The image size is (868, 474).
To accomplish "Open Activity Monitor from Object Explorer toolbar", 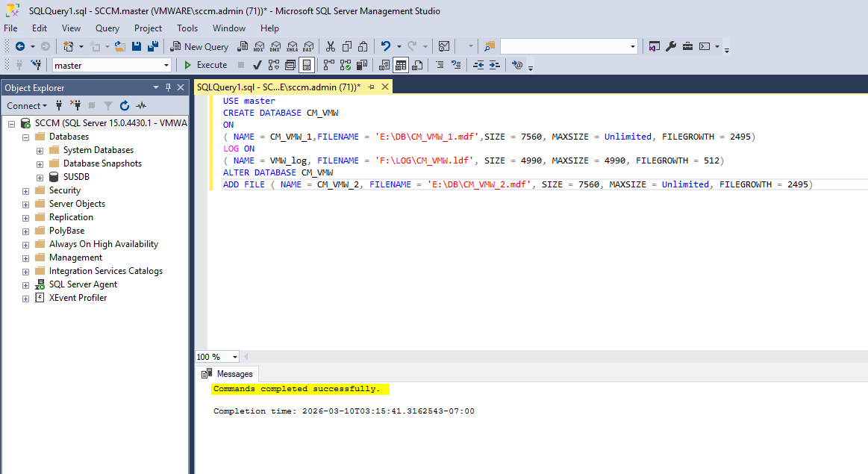I will 141,105.
